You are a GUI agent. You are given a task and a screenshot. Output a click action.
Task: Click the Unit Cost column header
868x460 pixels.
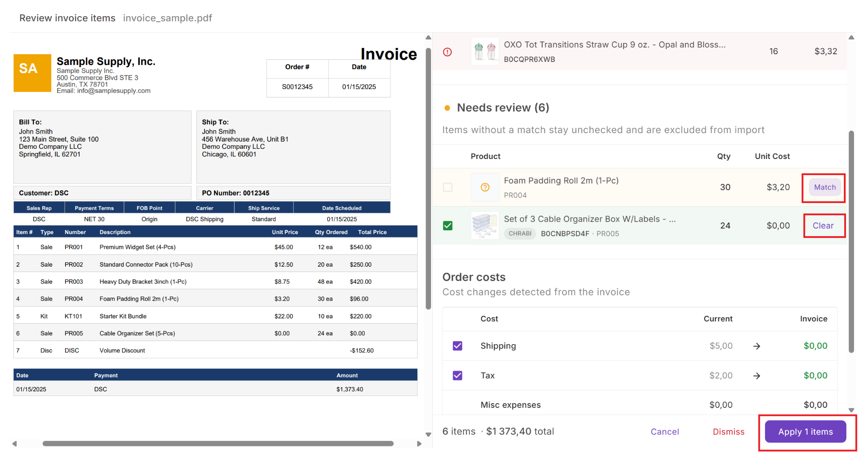[x=772, y=156]
